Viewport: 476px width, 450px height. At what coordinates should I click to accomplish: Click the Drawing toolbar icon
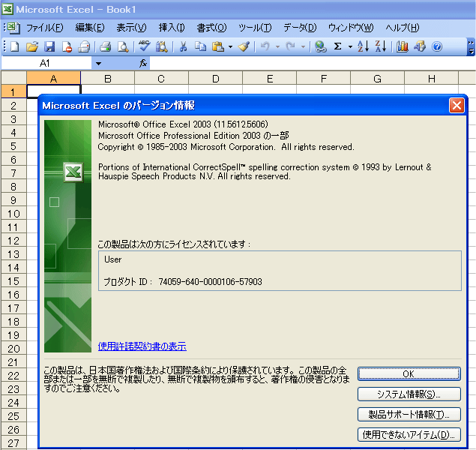point(420,46)
